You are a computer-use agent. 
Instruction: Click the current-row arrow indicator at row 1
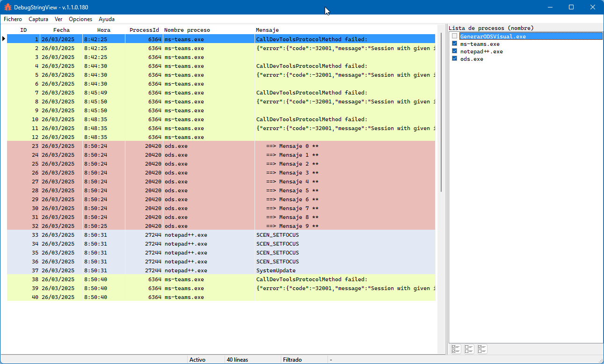click(x=4, y=39)
